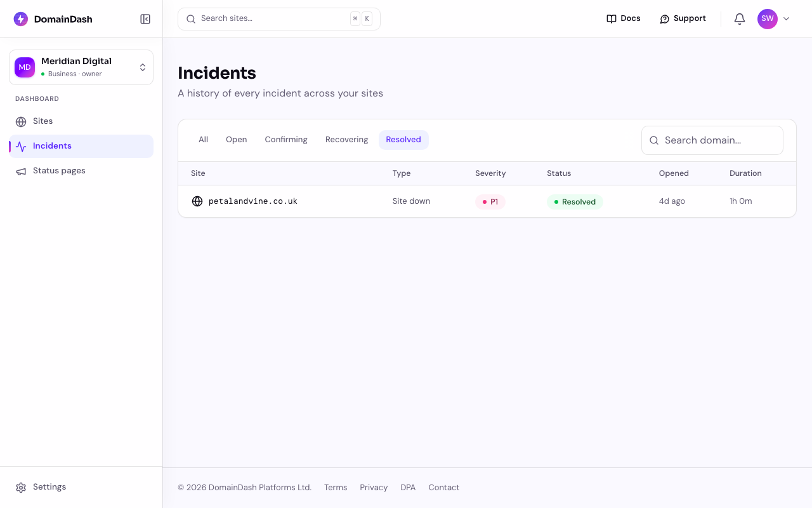Click the Status pages megaphone icon

click(x=21, y=171)
